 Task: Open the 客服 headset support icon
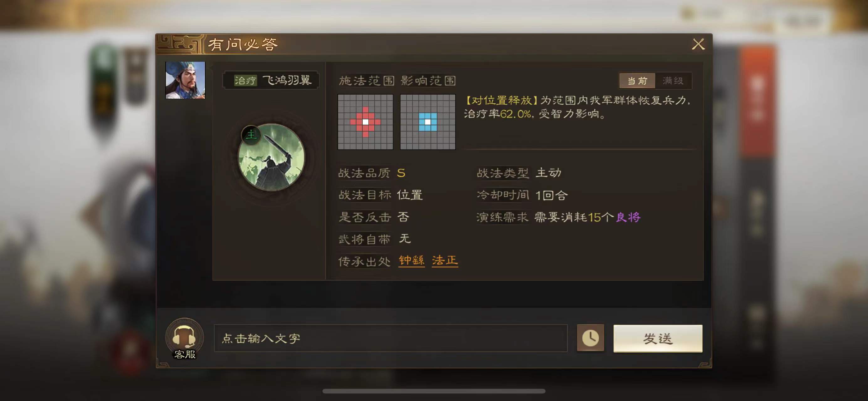tap(184, 338)
